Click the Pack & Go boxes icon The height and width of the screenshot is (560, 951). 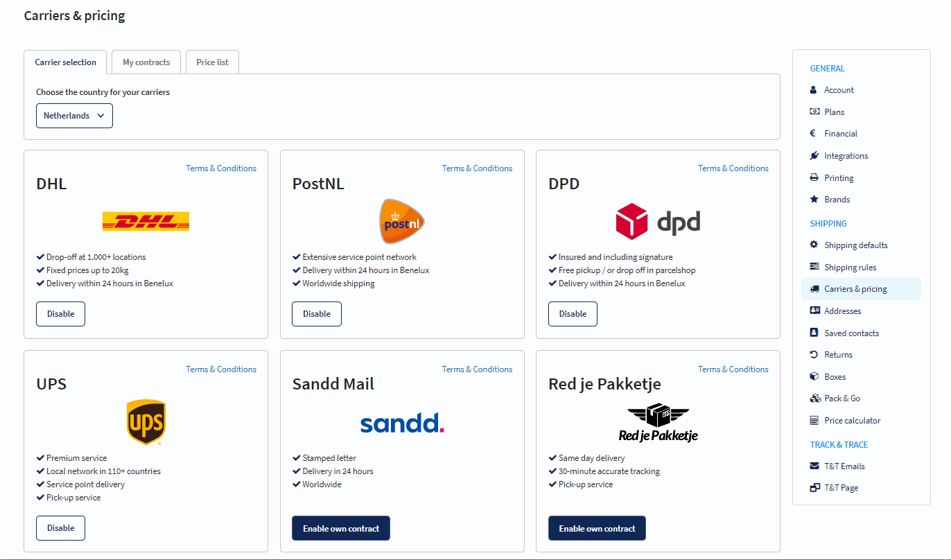[x=815, y=399]
